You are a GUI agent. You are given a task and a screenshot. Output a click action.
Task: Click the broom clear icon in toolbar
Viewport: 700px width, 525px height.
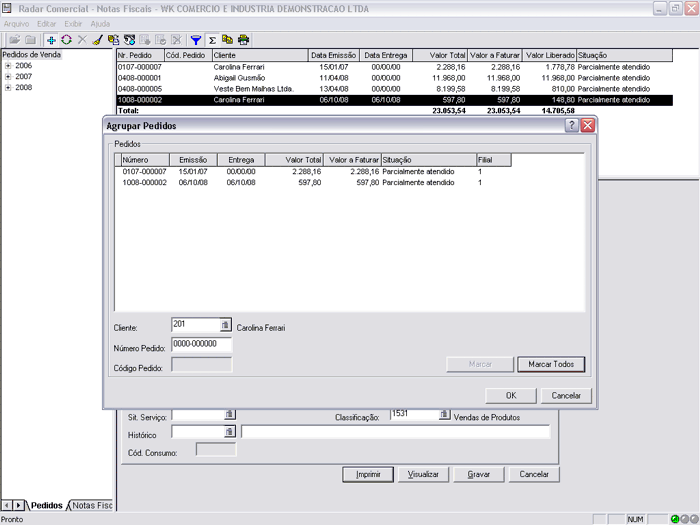(x=97, y=40)
